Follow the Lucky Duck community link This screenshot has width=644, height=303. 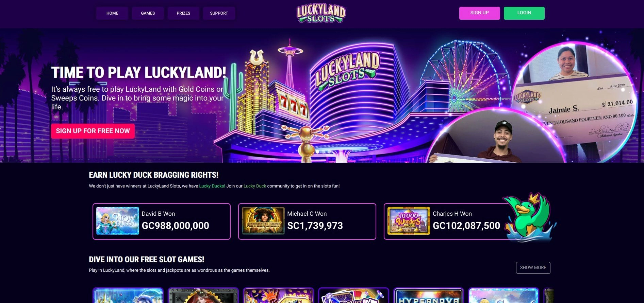pos(255,186)
